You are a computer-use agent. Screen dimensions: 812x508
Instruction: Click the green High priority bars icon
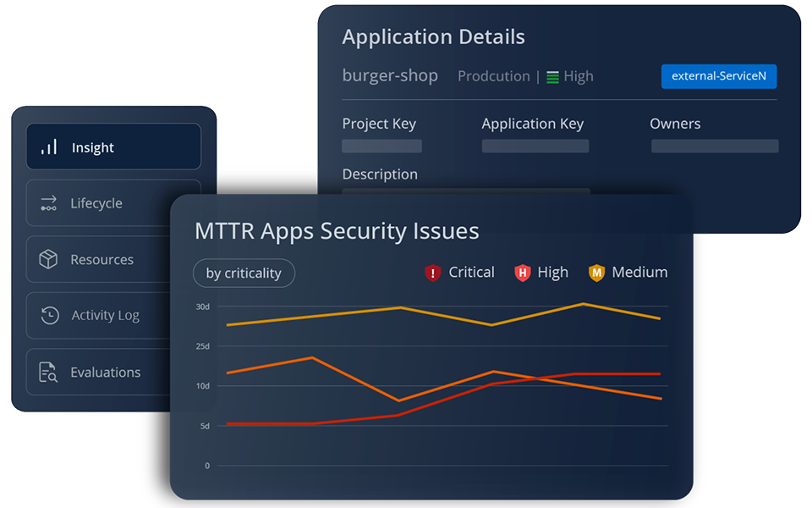point(552,77)
